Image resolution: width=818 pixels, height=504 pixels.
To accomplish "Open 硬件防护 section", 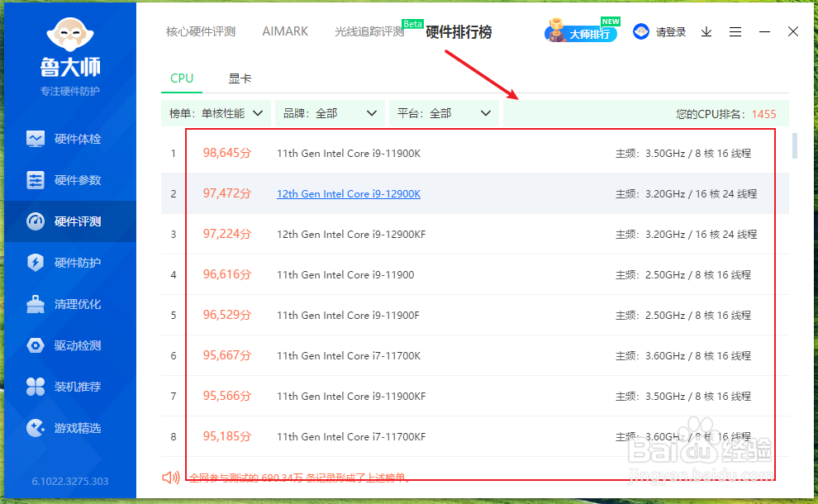I will click(x=70, y=263).
